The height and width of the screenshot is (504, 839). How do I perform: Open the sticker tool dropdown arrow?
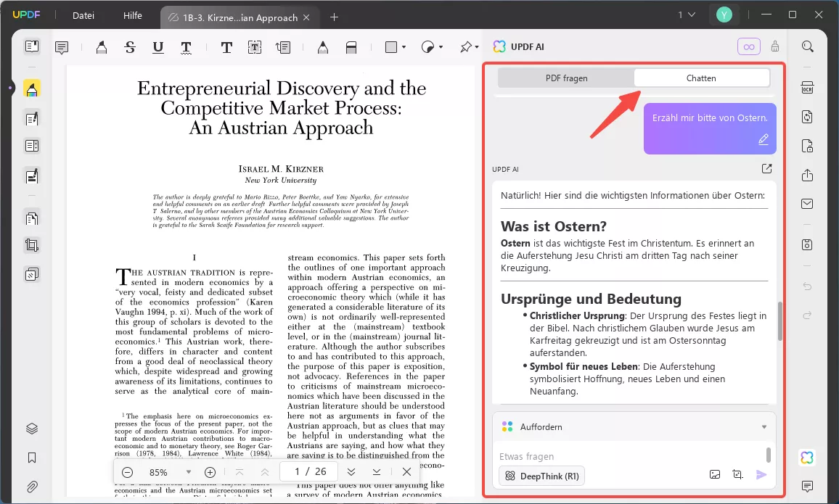tap(441, 48)
